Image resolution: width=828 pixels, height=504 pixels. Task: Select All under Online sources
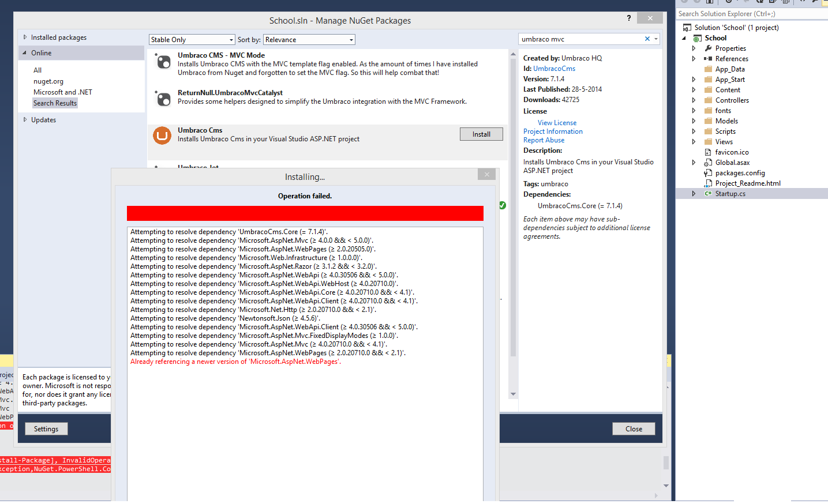point(38,70)
